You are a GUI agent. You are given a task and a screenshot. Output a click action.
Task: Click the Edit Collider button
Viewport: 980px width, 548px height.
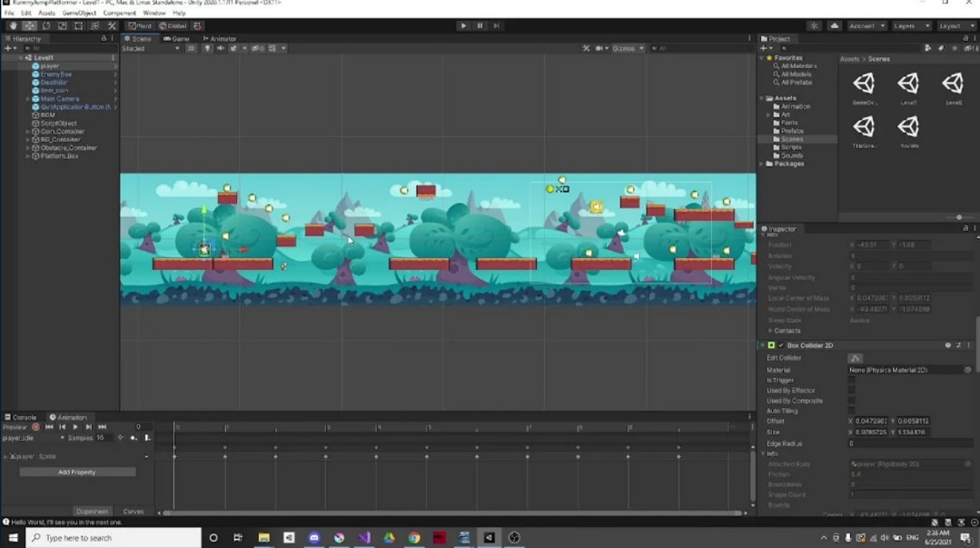click(x=855, y=358)
